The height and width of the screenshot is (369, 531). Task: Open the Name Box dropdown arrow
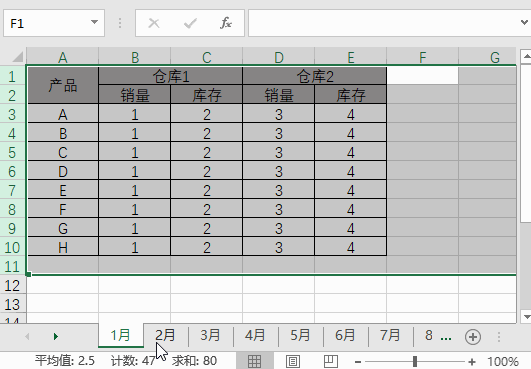pos(94,23)
